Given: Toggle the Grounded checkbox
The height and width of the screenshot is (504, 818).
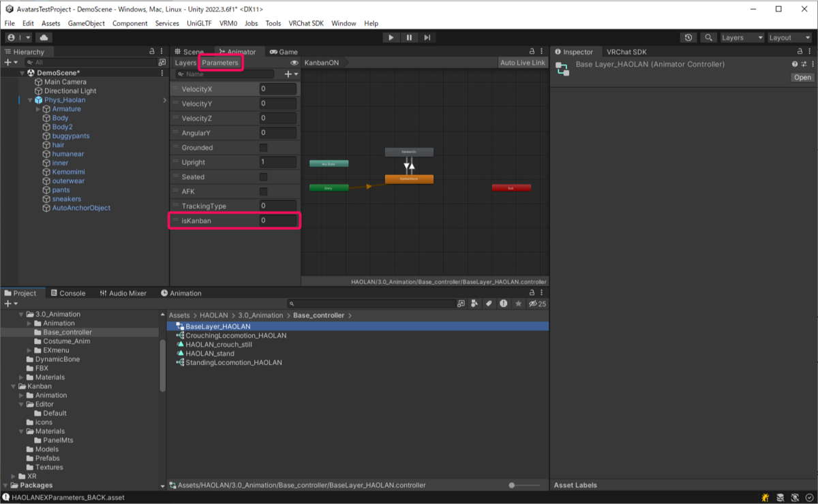Looking at the screenshot, I should (263, 148).
